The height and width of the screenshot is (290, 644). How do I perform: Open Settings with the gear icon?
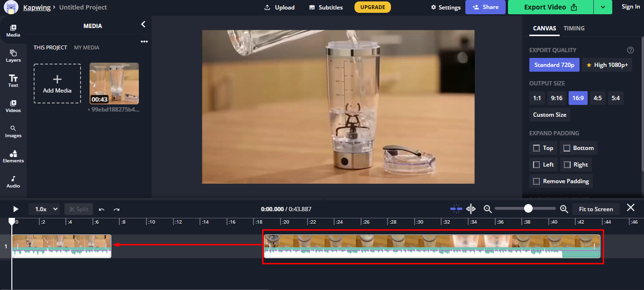[445, 7]
